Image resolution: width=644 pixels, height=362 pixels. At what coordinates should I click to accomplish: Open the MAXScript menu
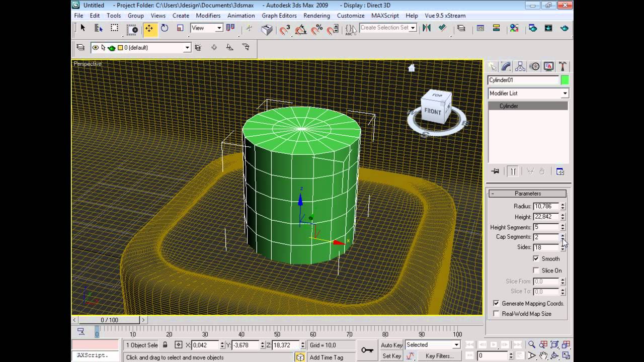click(x=385, y=16)
